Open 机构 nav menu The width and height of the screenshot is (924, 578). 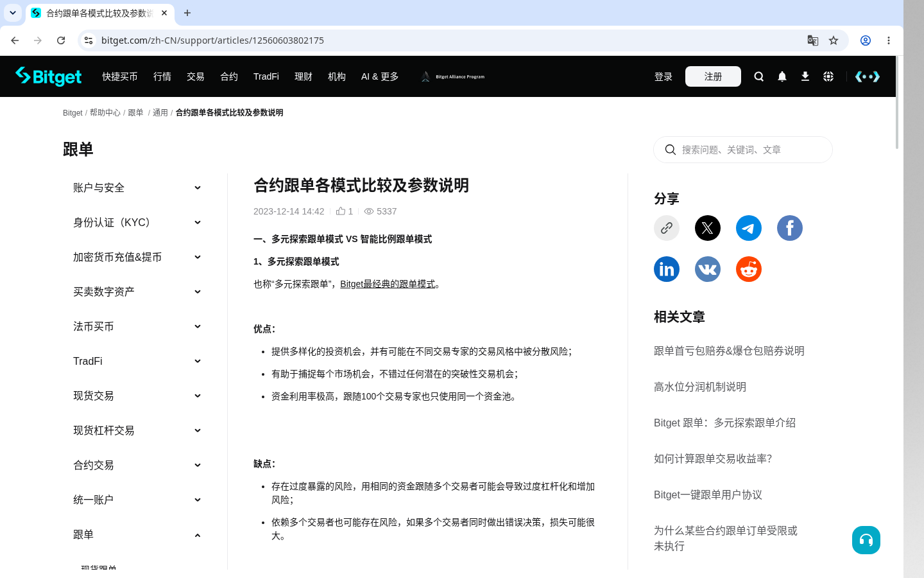(337, 76)
